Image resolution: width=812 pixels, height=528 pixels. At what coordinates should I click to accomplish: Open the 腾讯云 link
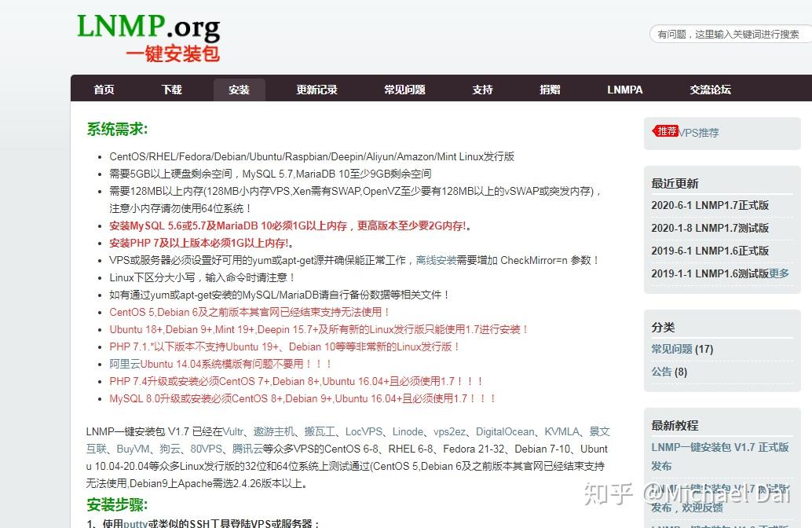(247, 449)
